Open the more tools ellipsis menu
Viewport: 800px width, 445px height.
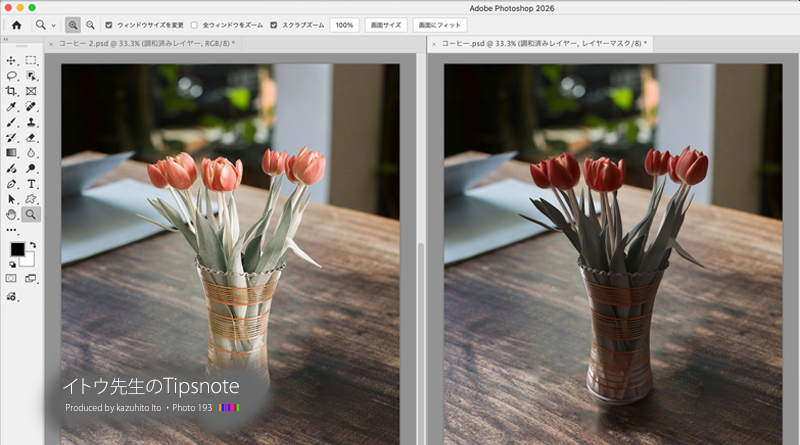11,229
